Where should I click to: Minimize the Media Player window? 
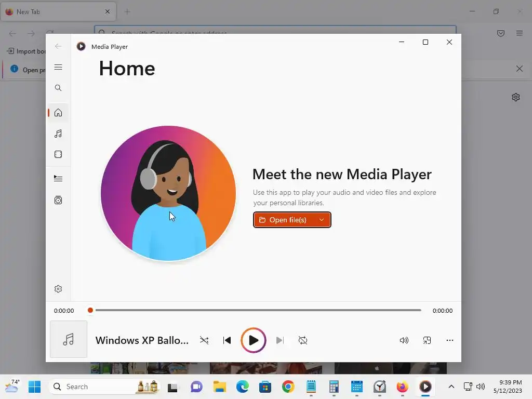pyautogui.click(x=402, y=42)
